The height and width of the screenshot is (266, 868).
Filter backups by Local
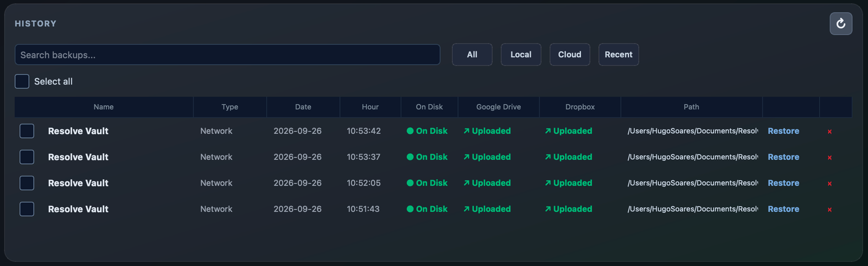[x=521, y=55]
